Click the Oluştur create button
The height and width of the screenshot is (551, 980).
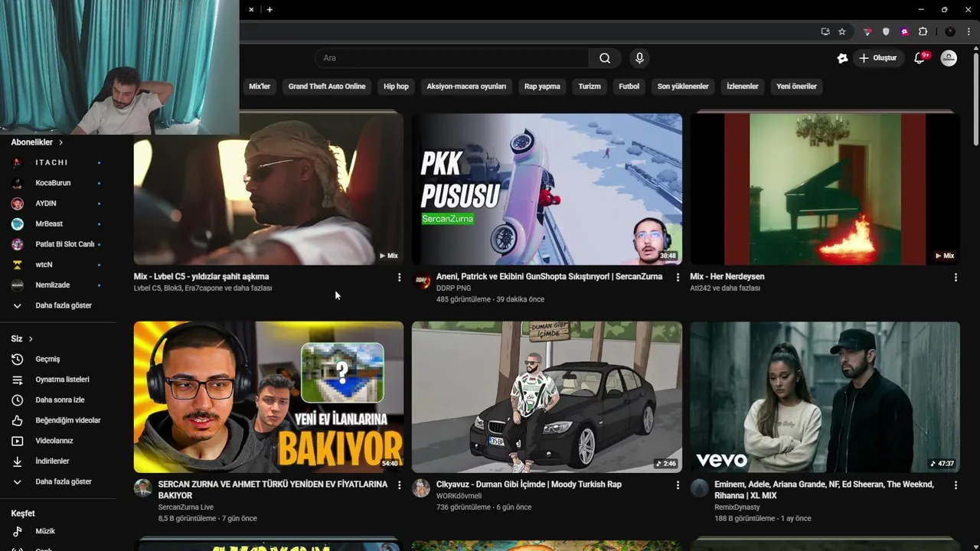(877, 58)
